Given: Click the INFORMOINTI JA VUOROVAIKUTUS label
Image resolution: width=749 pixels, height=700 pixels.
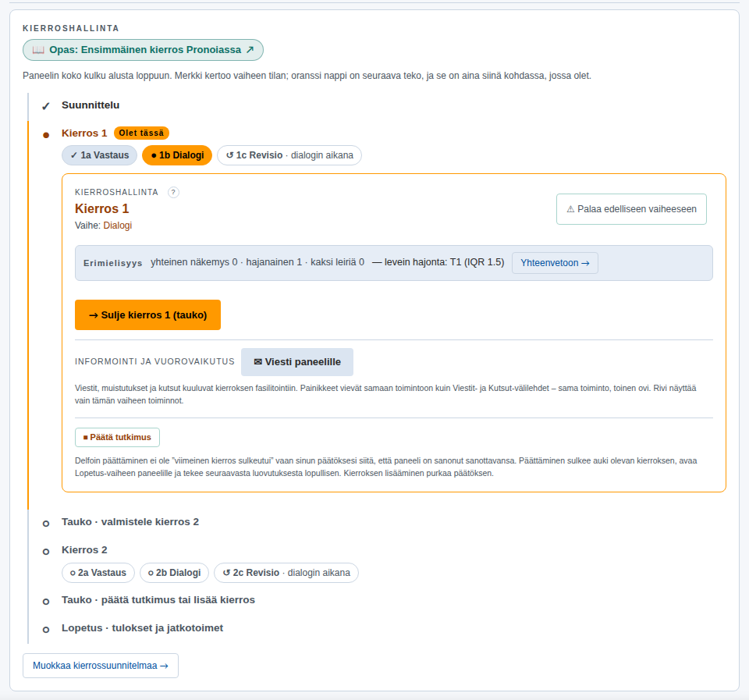Looking at the screenshot, I should pyautogui.click(x=154, y=362).
